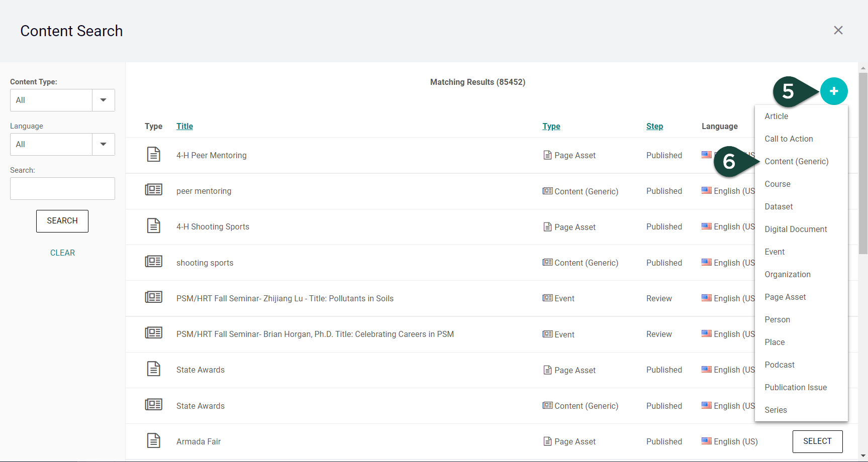Choose Content (Generic) from the add menu
The height and width of the screenshot is (462, 868).
click(x=796, y=161)
